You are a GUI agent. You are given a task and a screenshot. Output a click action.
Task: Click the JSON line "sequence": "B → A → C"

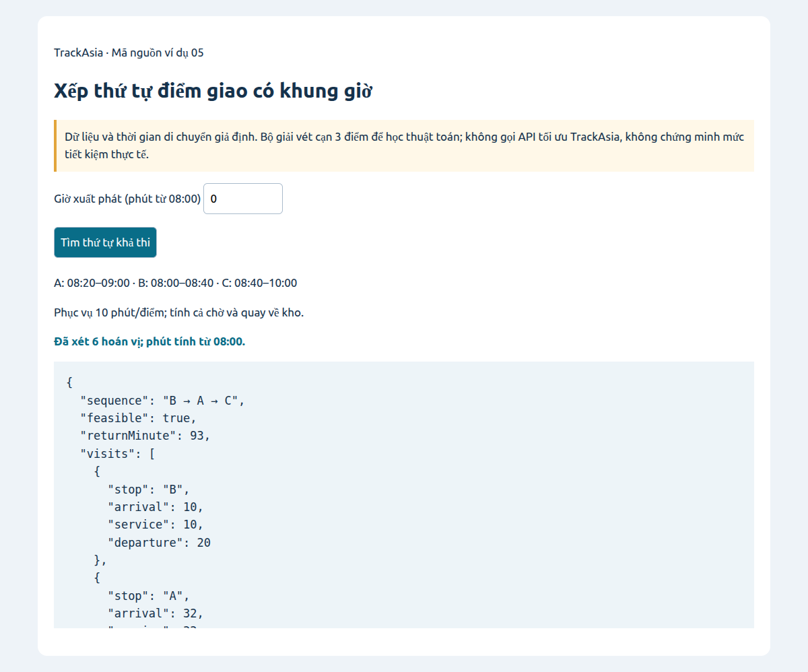[x=162, y=401]
